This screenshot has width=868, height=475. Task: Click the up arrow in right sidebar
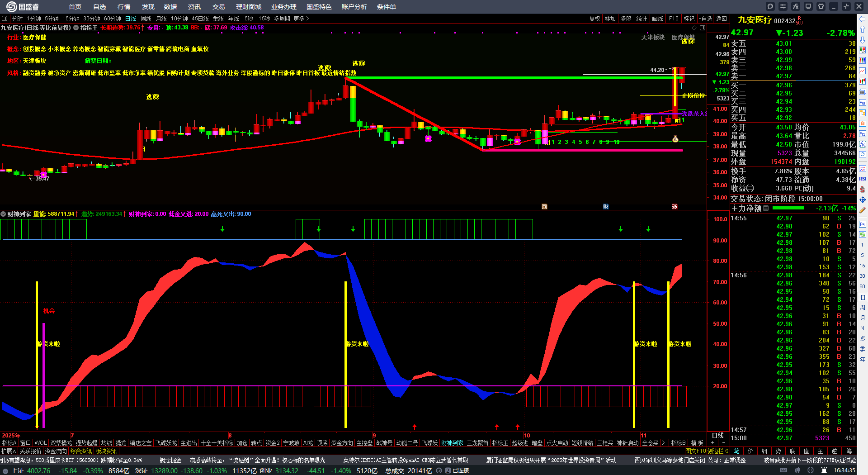863,29
